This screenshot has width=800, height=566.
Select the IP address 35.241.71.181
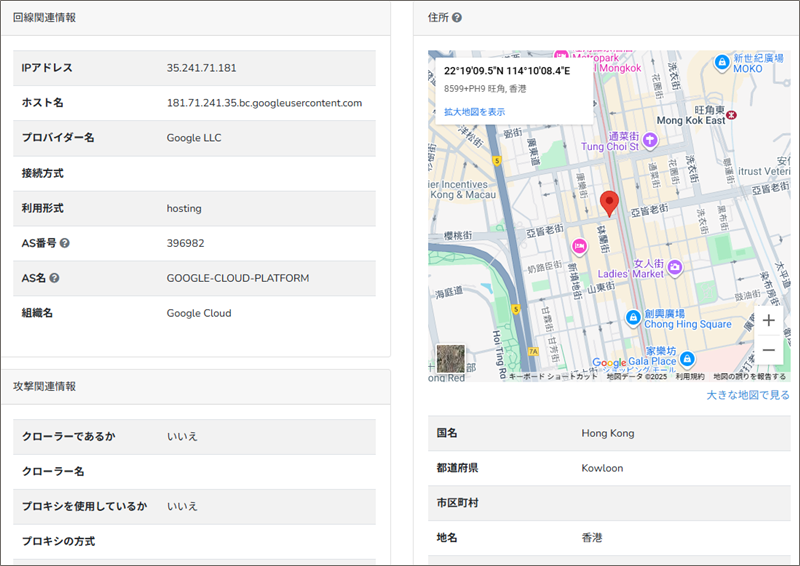click(202, 68)
